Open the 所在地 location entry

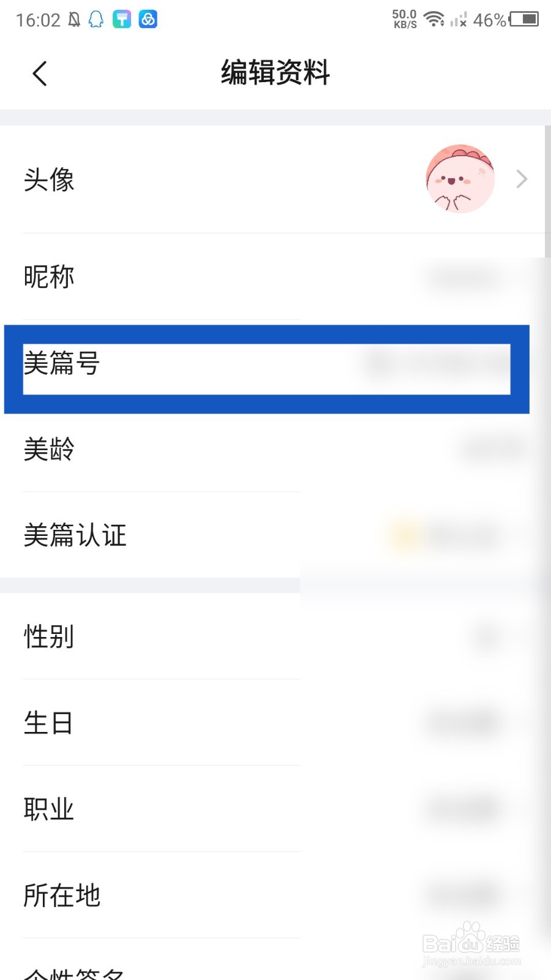click(x=272, y=895)
